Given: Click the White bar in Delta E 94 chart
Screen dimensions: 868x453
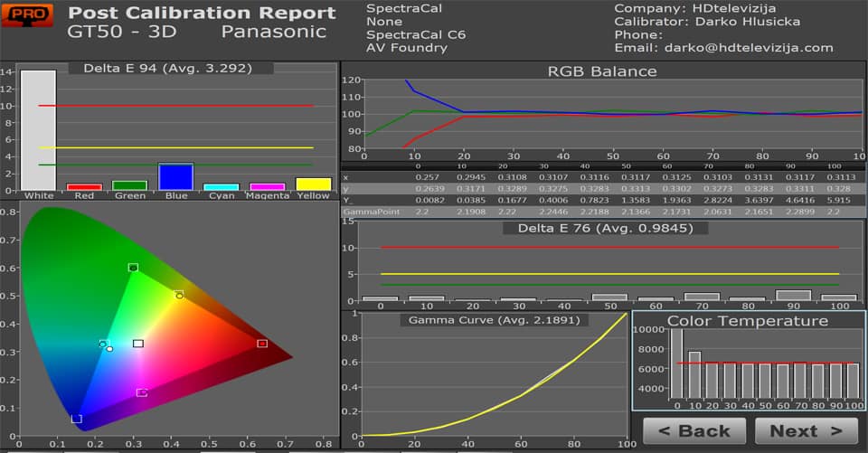Looking at the screenshot, I should [38, 130].
